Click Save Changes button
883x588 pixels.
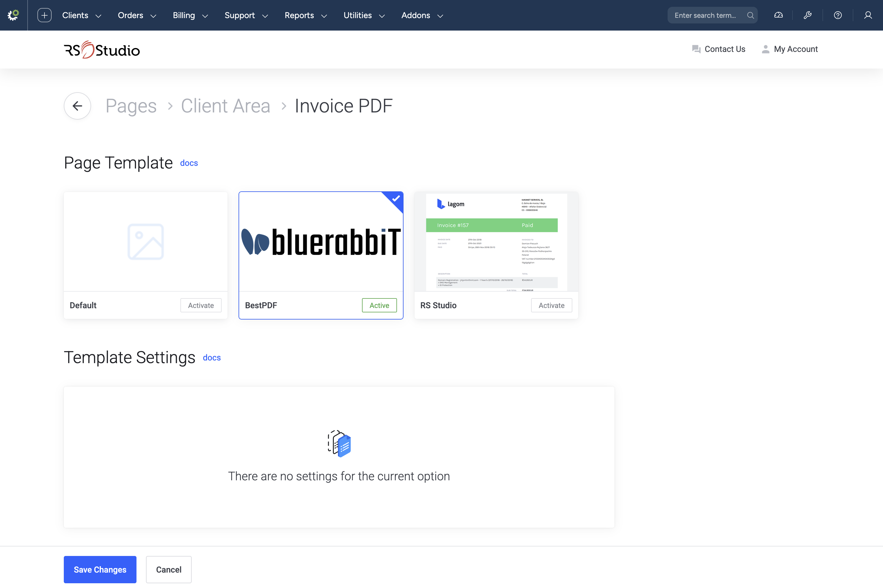coord(100,569)
